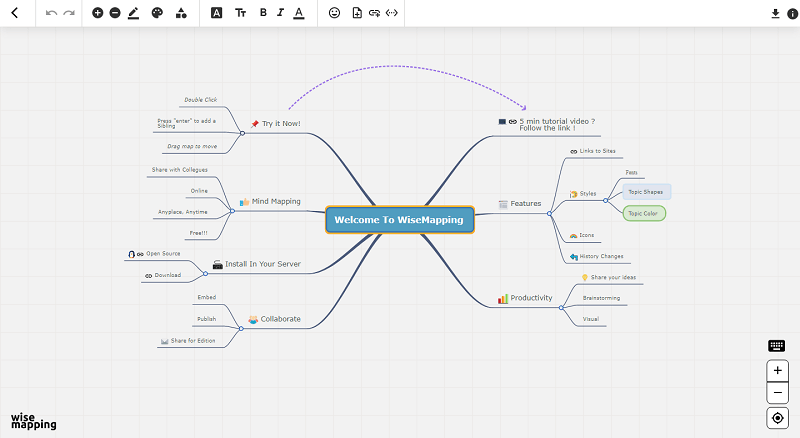This screenshot has width=800, height=438.
Task: Click the bar chart icon beside Productivity
Action: (503, 298)
